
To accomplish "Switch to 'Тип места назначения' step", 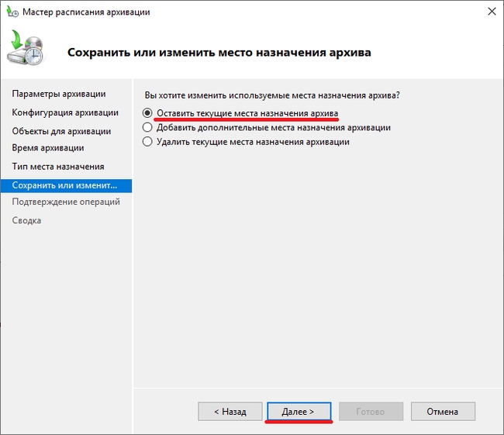I will tap(58, 167).
